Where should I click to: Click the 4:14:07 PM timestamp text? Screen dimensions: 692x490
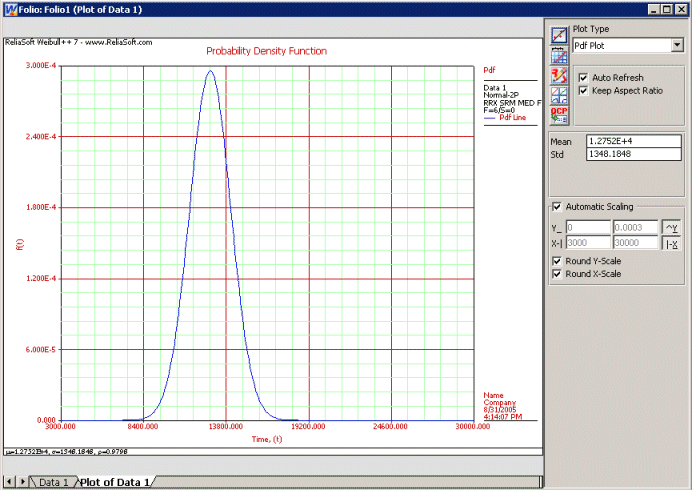(503, 417)
